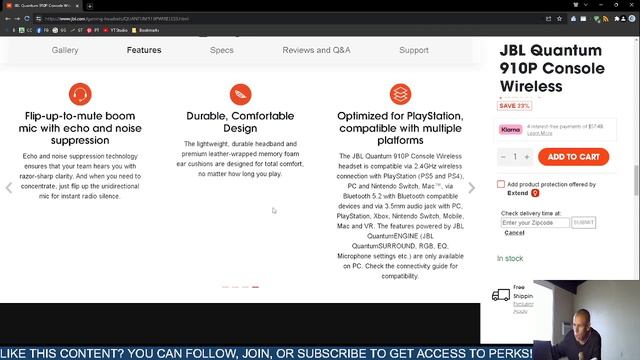Click the Enter your Zipcode field
Viewport: 640px width, 360px height.
click(x=535, y=222)
